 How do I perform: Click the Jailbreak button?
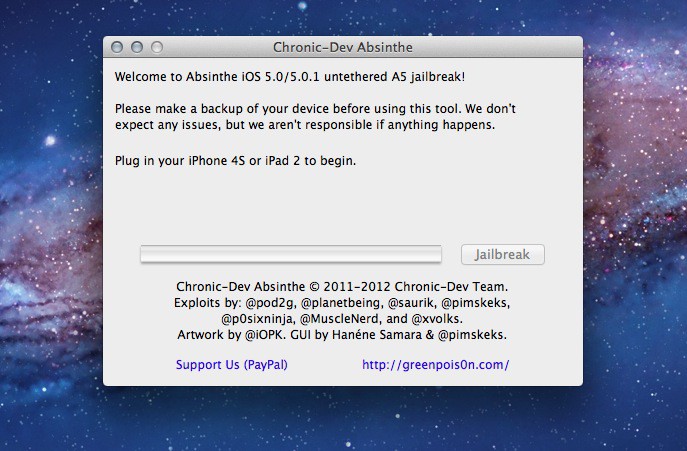(x=502, y=254)
